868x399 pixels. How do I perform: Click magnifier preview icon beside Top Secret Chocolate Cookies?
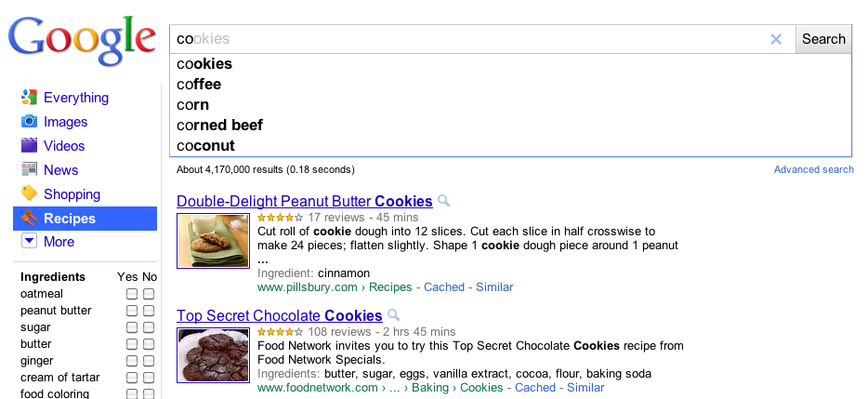point(394,315)
